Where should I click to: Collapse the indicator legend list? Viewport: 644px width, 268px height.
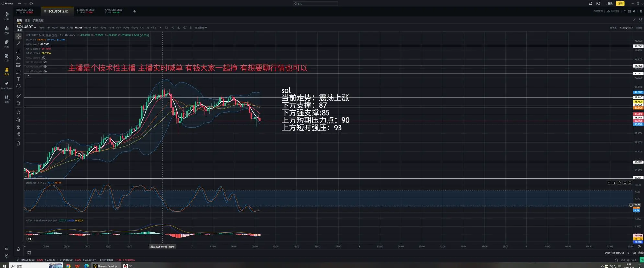coord(28,76)
